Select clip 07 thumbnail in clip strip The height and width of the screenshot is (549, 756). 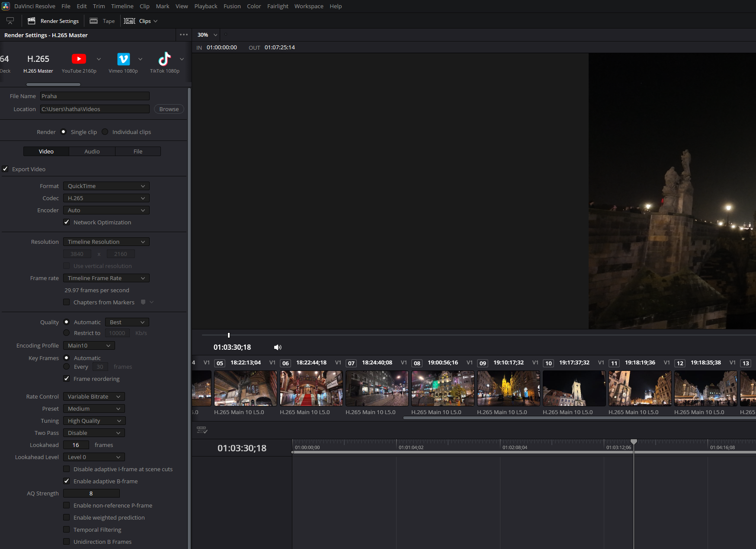tap(377, 388)
